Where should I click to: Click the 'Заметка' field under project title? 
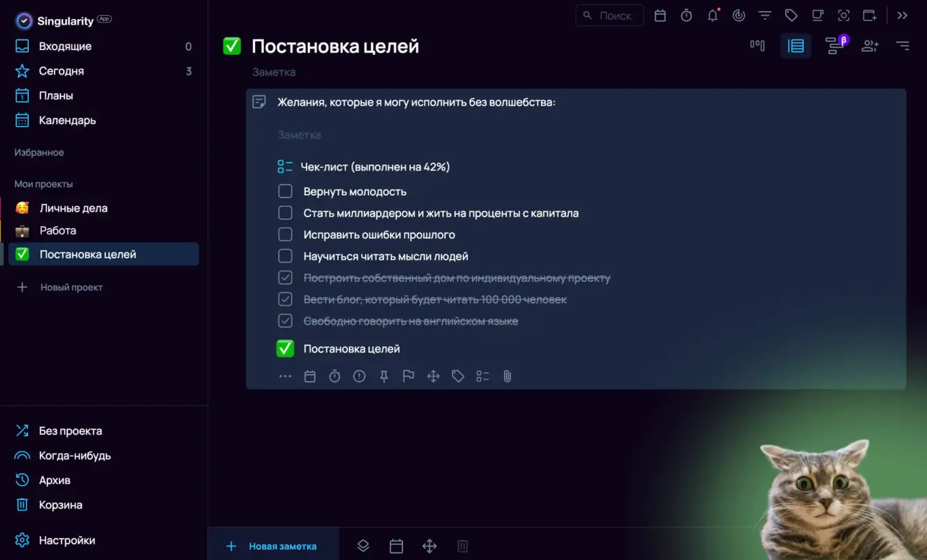click(x=274, y=72)
